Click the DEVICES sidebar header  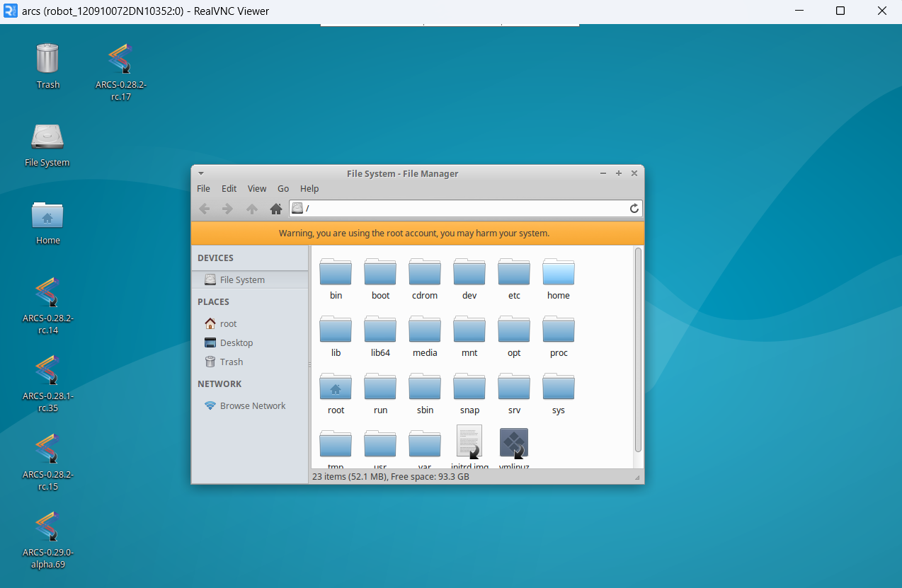(215, 258)
